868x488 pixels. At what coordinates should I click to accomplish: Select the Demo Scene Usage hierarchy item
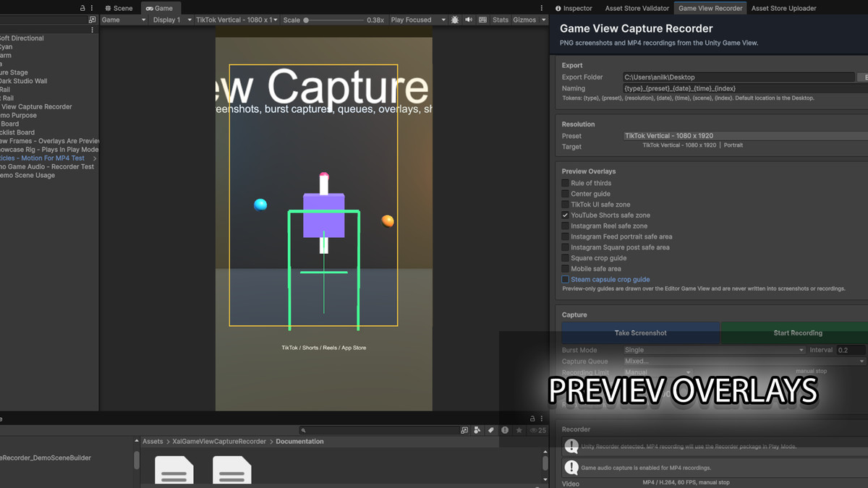pyautogui.click(x=27, y=176)
